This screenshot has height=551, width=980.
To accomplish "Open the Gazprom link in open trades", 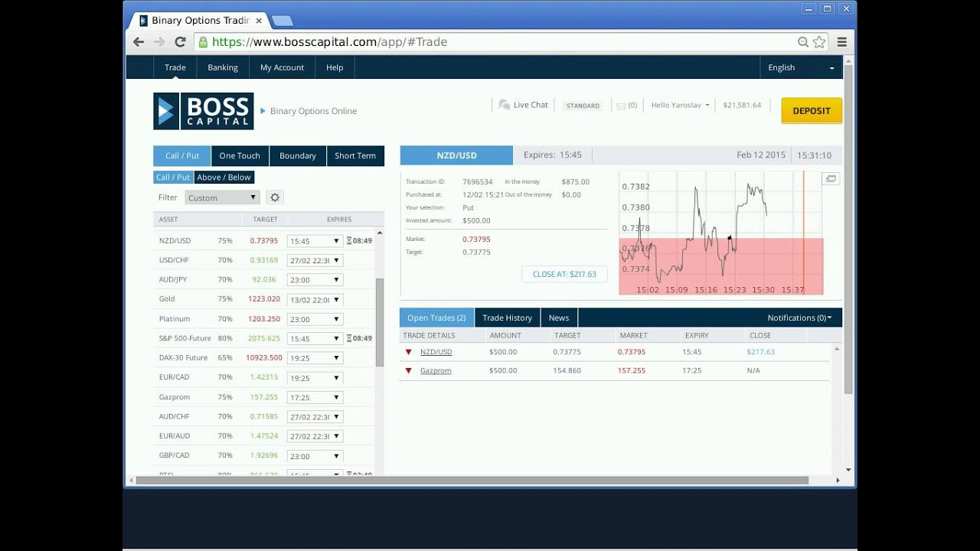I will 436,370.
